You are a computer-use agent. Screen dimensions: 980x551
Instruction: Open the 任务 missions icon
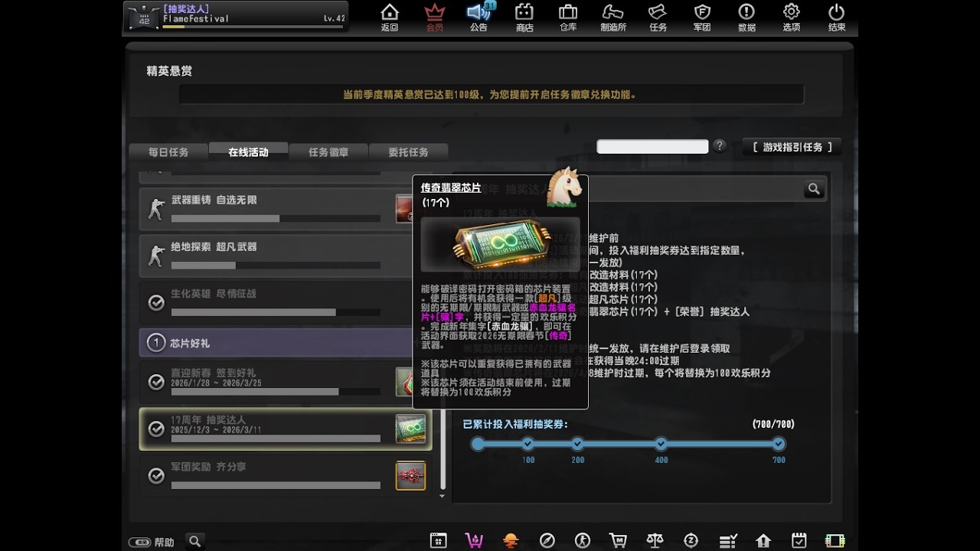pyautogui.click(x=658, y=17)
